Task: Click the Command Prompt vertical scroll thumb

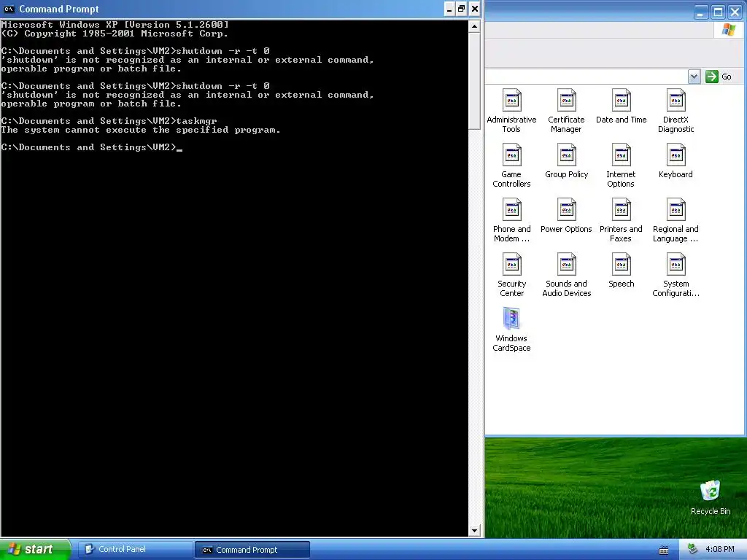Action: pyautogui.click(x=474, y=80)
